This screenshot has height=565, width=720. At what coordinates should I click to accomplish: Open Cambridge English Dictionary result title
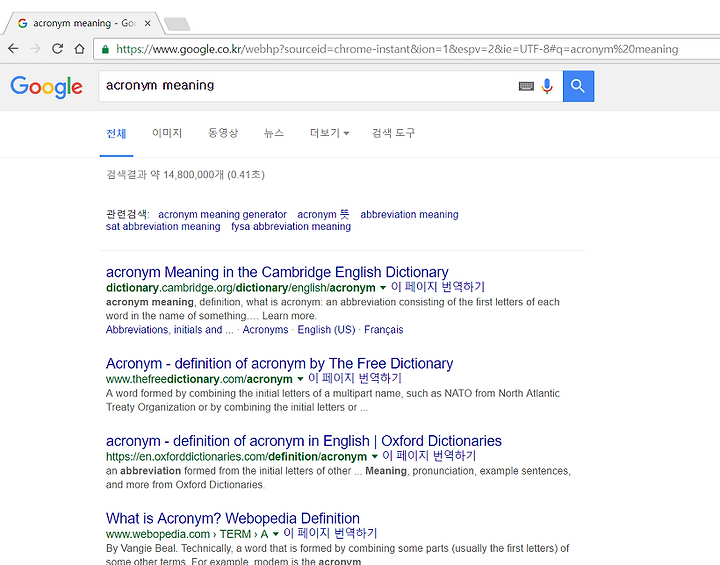pyautogui.click(x=277, y=272)
